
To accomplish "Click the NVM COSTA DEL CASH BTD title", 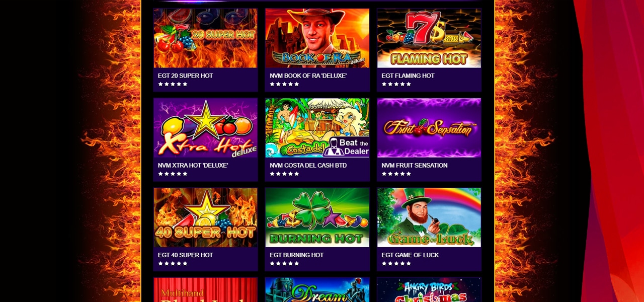I will [308, 165].
